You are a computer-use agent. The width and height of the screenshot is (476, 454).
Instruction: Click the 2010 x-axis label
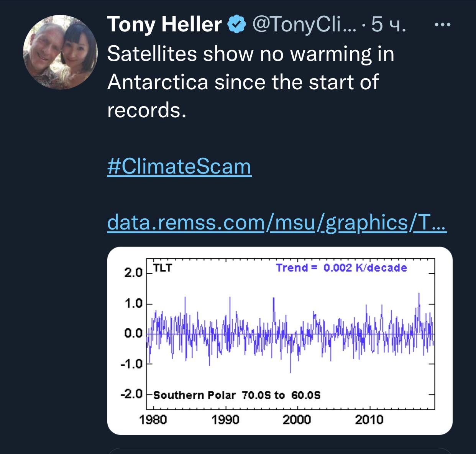point(369,420)
